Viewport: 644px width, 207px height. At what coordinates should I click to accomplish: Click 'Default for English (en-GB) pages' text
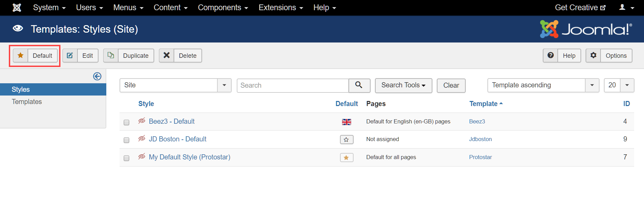point(408,121)
